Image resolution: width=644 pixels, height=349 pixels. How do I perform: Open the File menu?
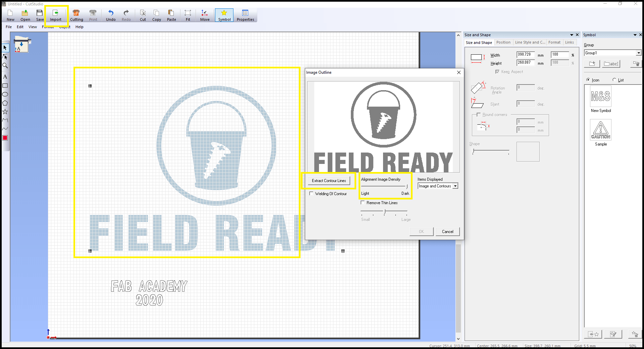pos(9,27)
